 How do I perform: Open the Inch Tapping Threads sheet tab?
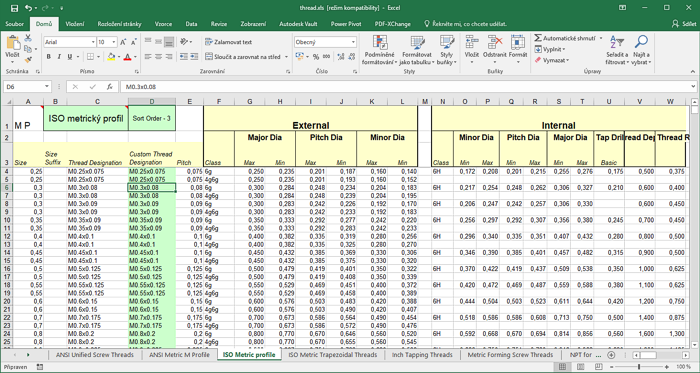422,355
